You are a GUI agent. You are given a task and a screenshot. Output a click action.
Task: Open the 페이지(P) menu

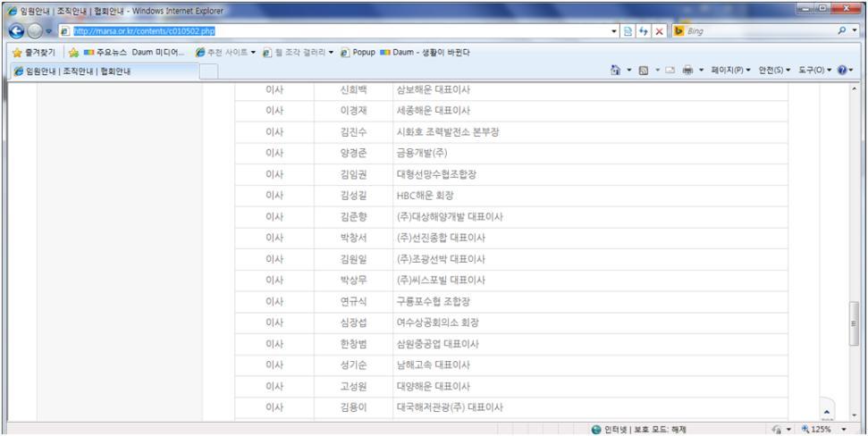click(730, 71)
